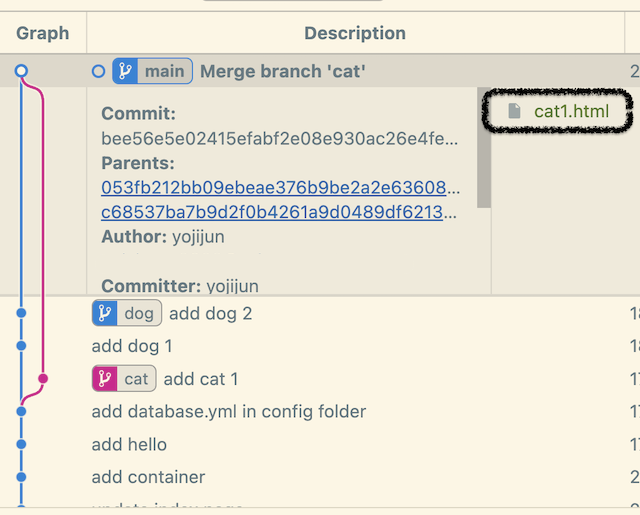This screenshot has height=515, width=640.
Task: Click the 'add hello' graph node
Action: pyautogui.click(x=21, y=444)
